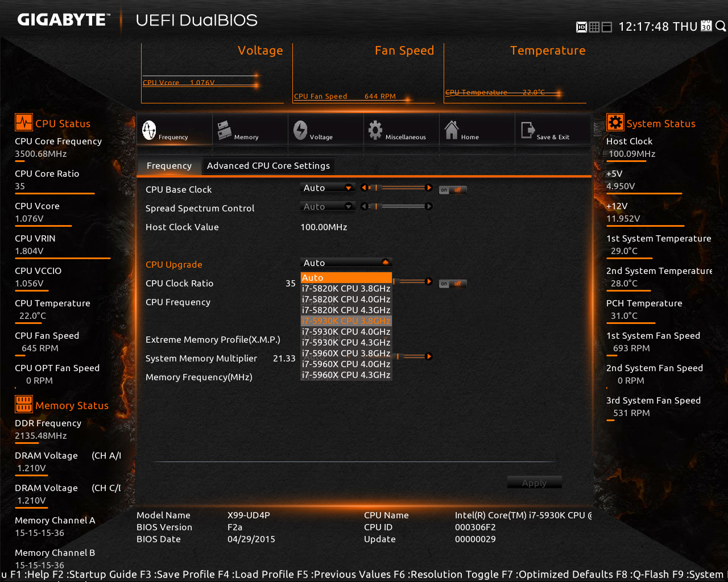This screenshot has width=728, height=582.
Task: Open the Frequency menu icon
Action: tap(149, 130)
